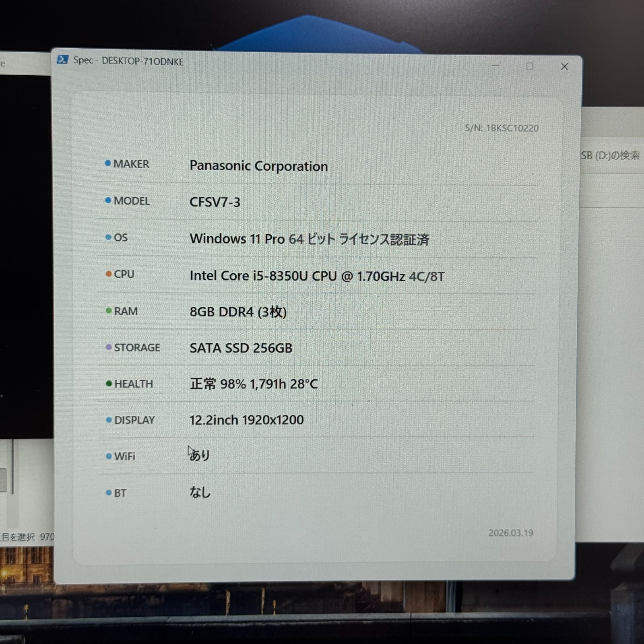644x644 pixels.
Task: Click the OS label
Action: pos(121,237)
